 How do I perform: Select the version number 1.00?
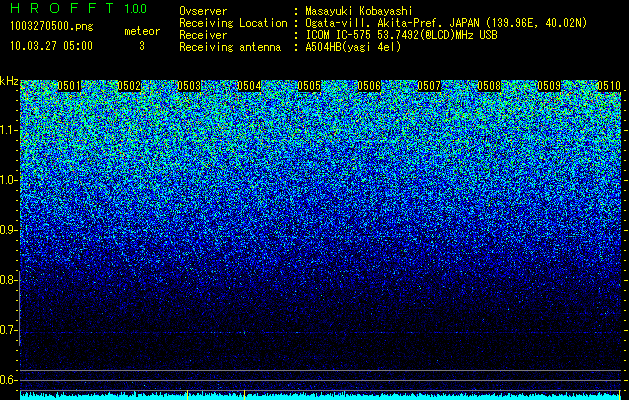(x=136, y=8)
